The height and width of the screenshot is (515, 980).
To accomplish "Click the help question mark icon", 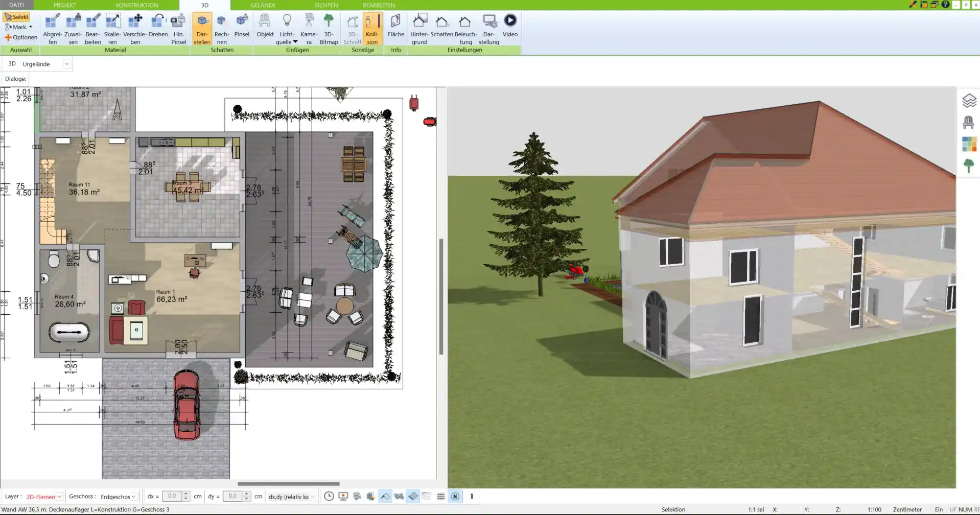I will 945,5.
